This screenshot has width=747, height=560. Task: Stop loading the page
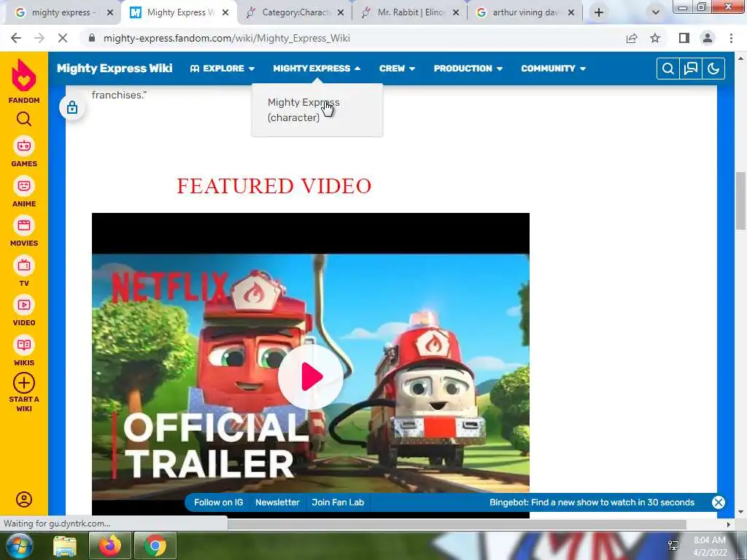[x=63, y=38]
